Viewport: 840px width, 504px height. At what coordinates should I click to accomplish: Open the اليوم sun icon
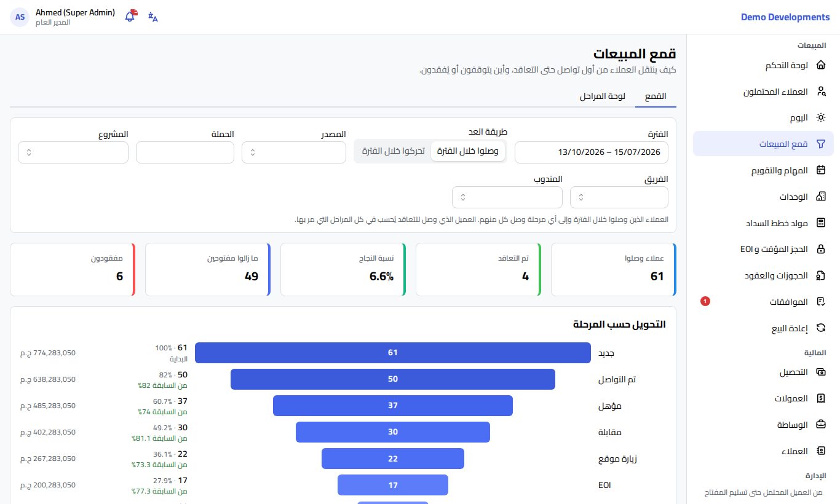coord(820,117)
